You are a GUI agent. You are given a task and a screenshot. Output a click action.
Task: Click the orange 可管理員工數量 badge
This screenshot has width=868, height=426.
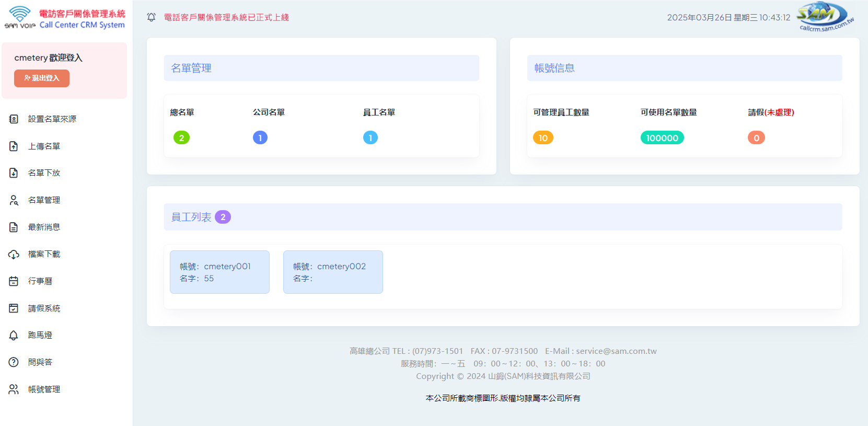point(543,138)
